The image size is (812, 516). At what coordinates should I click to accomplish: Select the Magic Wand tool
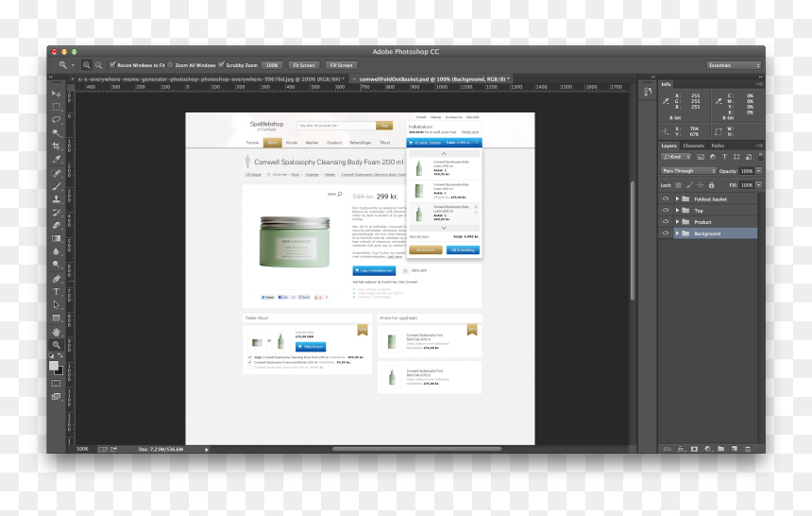(x=56, y=132)
